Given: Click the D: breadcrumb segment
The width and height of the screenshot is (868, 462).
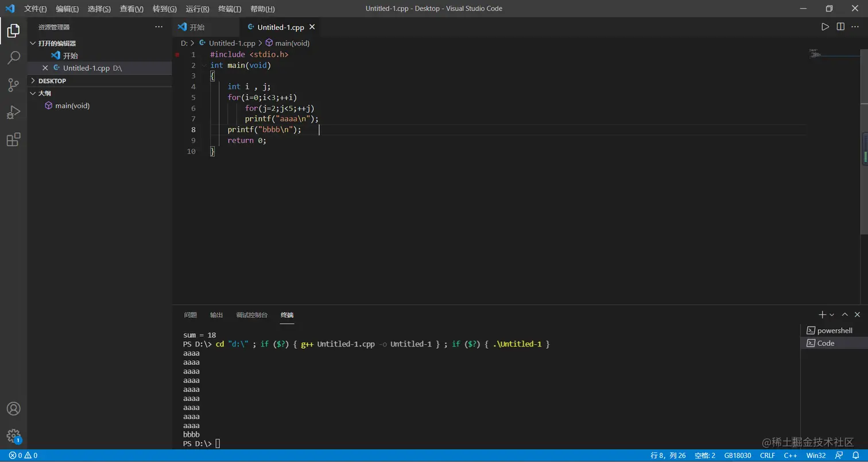Looking at the screenshot, I should point(184,43).
